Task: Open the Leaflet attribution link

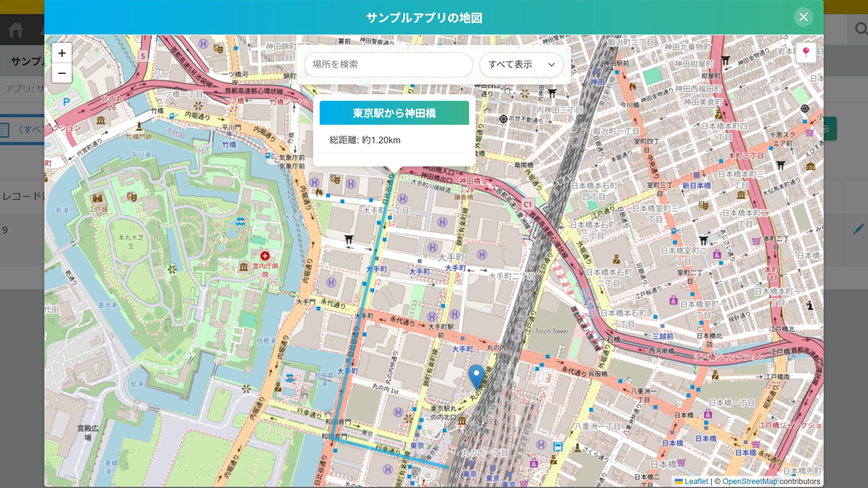Action: pos(695,481)
